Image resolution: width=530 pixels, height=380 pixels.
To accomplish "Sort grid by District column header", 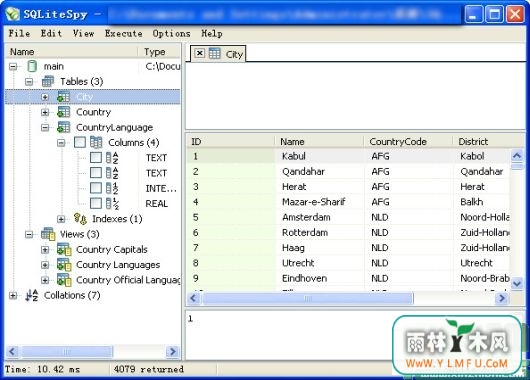I will tap(489, 141).
